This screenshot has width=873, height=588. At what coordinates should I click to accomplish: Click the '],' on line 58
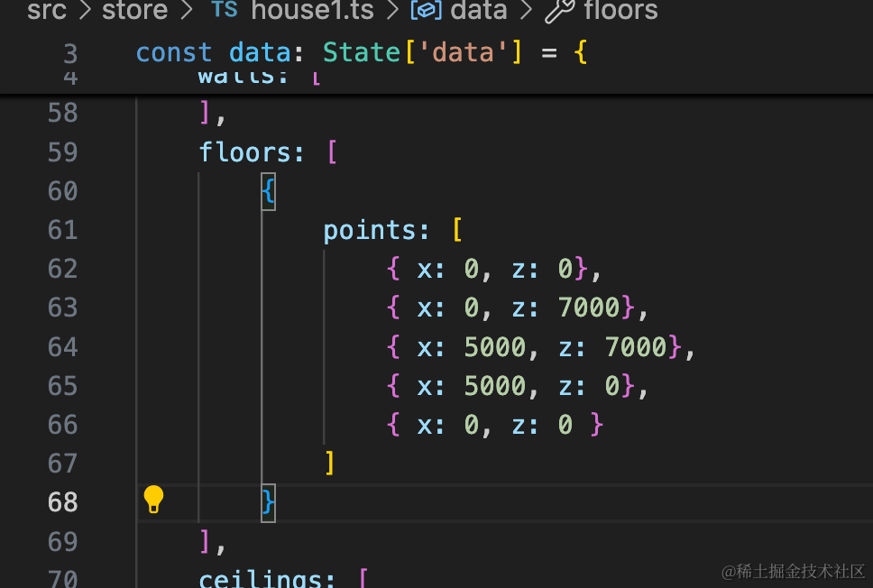(213, 114)
